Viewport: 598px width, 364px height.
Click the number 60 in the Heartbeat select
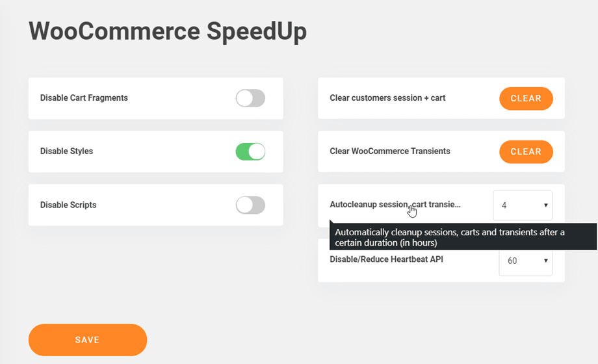[512, 261]
